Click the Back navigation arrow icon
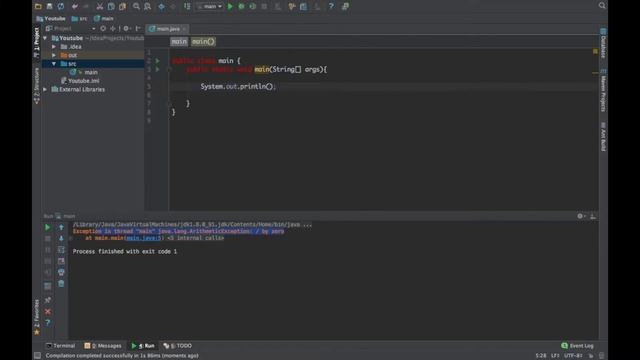Screen dimensions: 640x360 pyautogui.click(x=162, y=7)
